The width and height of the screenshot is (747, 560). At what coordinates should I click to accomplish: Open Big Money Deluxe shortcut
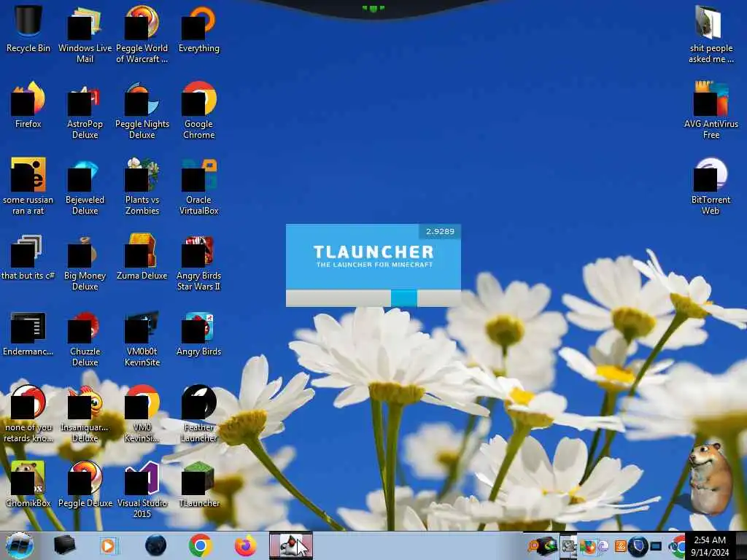click(85, 262)
